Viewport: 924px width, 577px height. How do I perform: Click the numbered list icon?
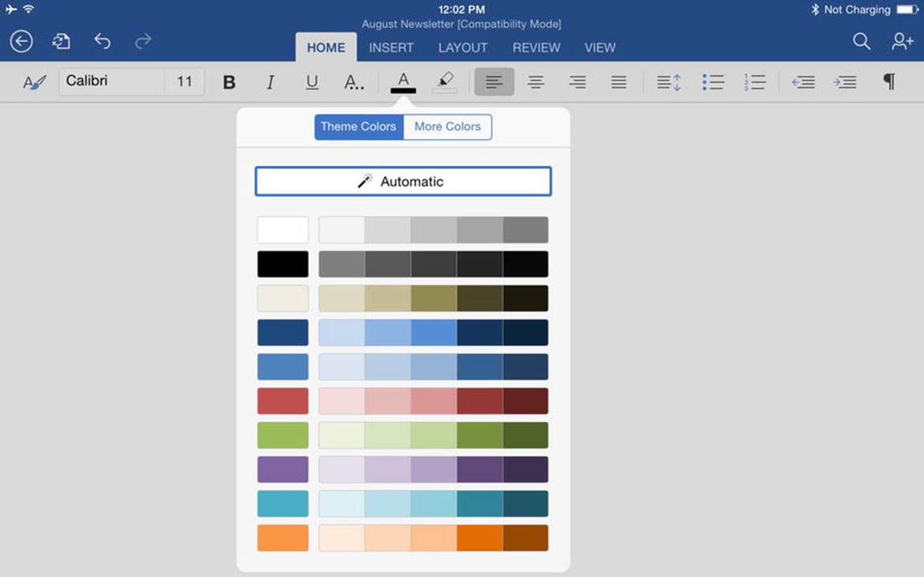(x=754, y=82)
